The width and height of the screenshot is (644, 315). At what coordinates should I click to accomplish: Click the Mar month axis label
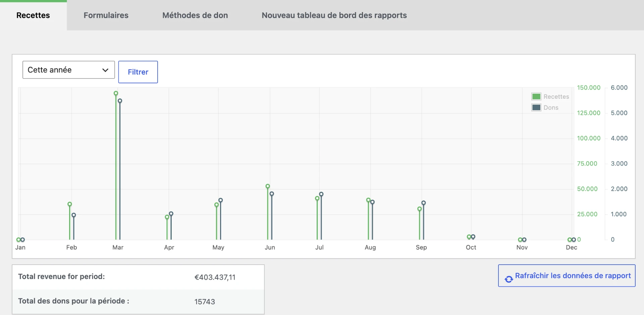pyautogui.click(x=118, y=248)
